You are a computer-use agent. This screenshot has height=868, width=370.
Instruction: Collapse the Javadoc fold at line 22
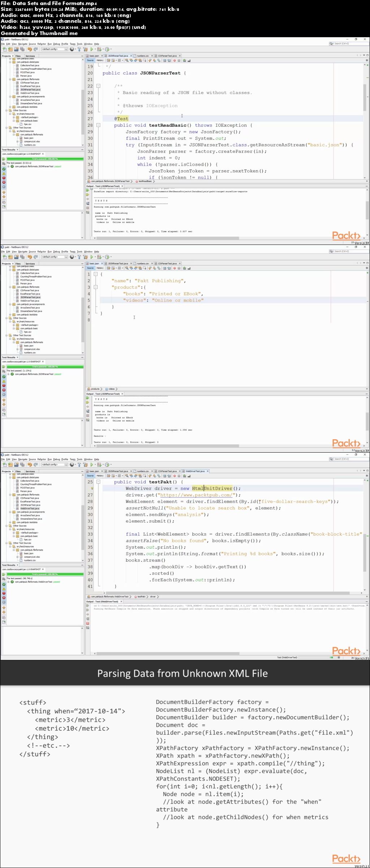click(98, 86)
